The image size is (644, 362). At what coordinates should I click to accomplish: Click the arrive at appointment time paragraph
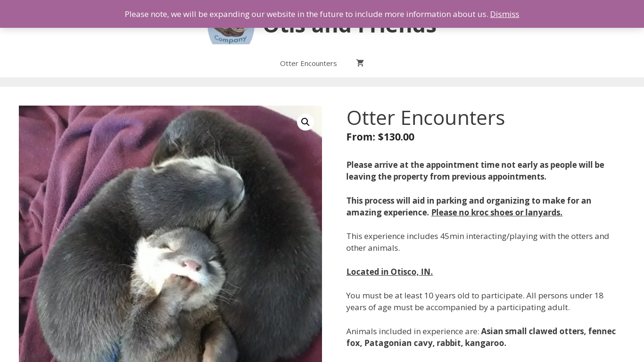tap(475, 171)
